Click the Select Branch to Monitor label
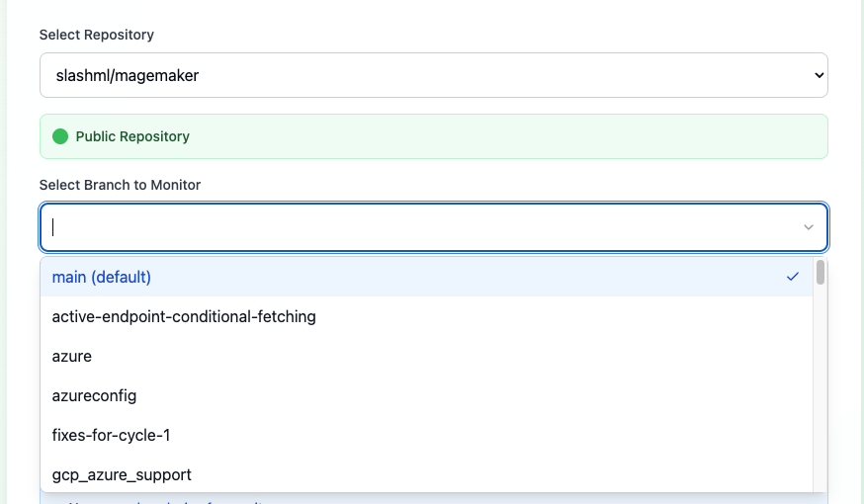The width and height of the screenshot is (864, 504). (x=121, y=185)
